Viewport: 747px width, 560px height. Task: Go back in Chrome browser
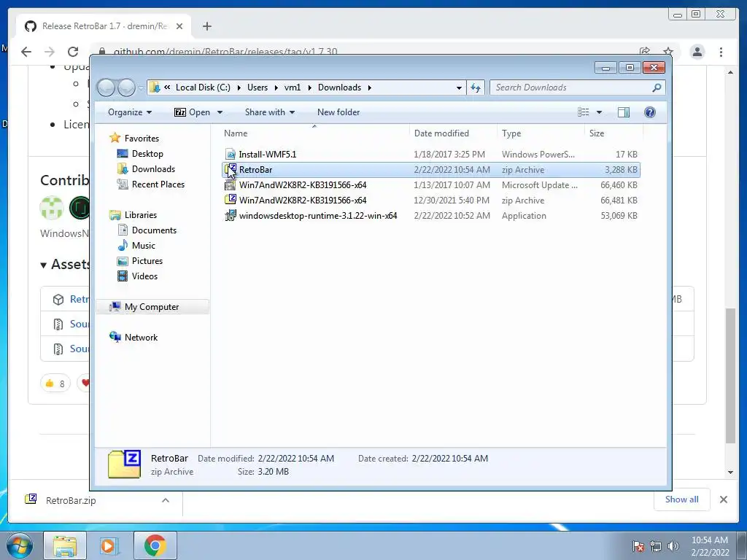coord(26,52)
